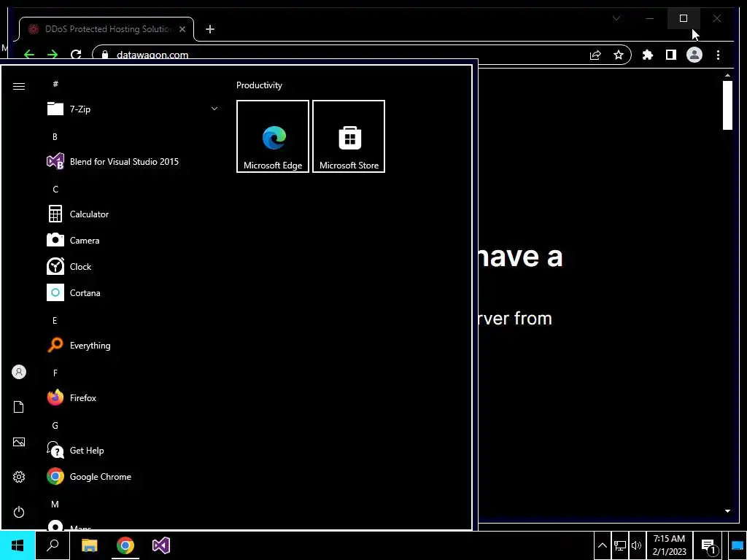Go forward in Chrome
The width and height of the screenshot is (747, 560).
(x=53, y=55)
